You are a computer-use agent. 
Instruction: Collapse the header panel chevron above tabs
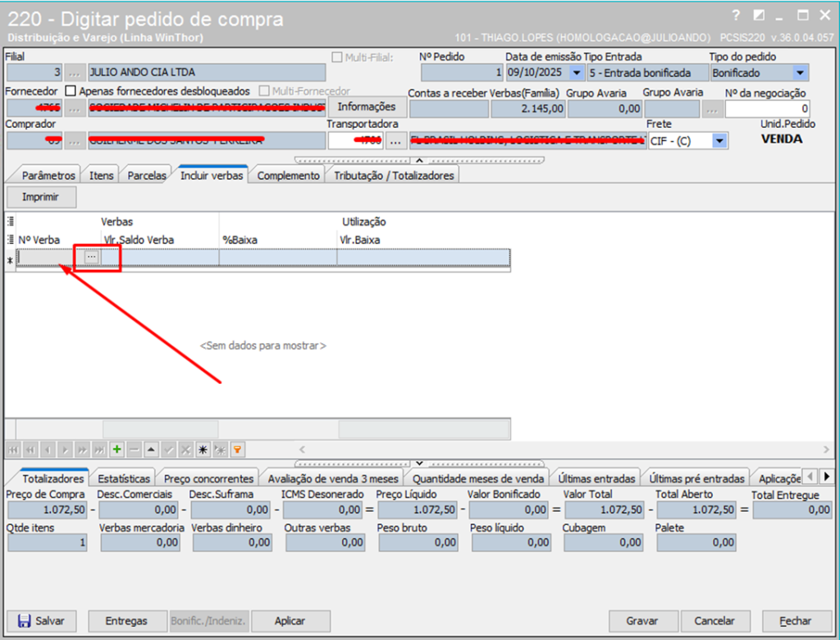[419, 159]
